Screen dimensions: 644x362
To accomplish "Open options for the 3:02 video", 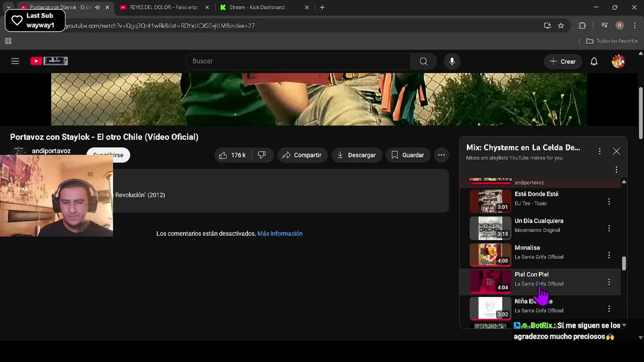I will pos(609,309).
